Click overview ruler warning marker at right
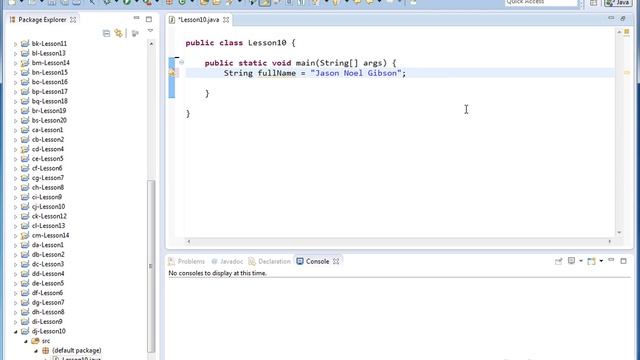 point(627,73)
